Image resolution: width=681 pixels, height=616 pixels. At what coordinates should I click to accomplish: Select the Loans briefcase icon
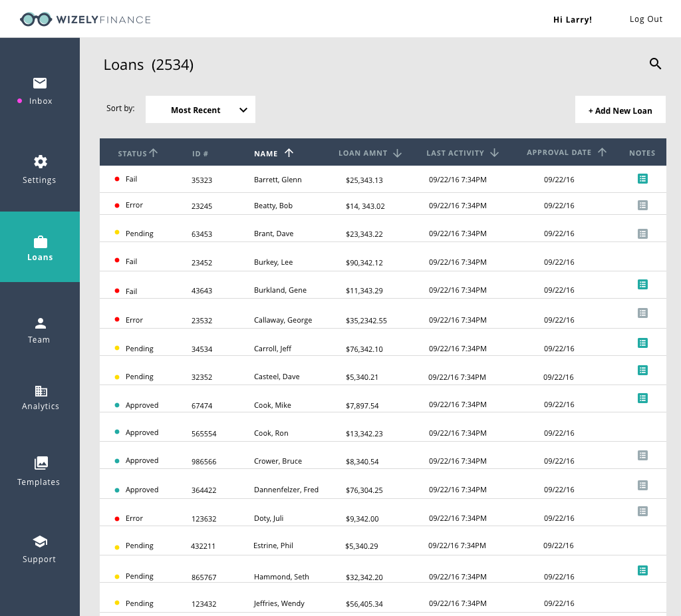point(41,242)
